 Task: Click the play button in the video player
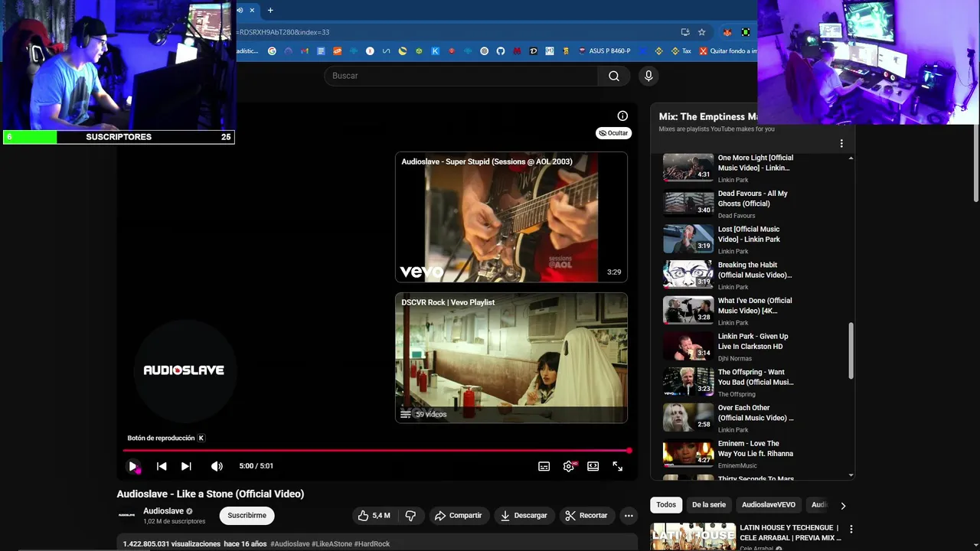132,466
